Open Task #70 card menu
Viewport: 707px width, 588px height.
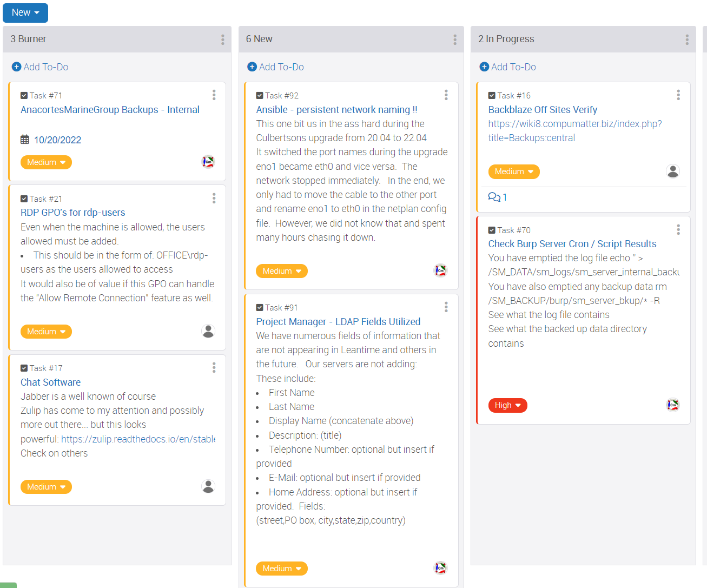(x=678, y=230)
